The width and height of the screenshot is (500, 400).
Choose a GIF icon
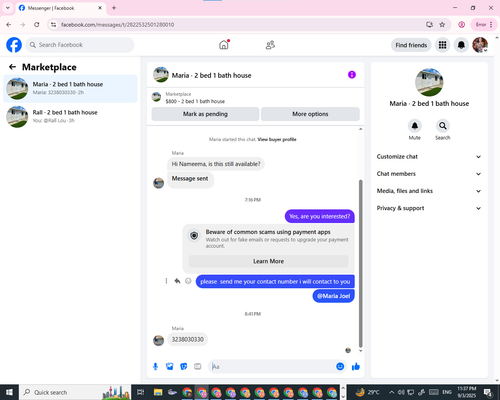click(198, 367)
